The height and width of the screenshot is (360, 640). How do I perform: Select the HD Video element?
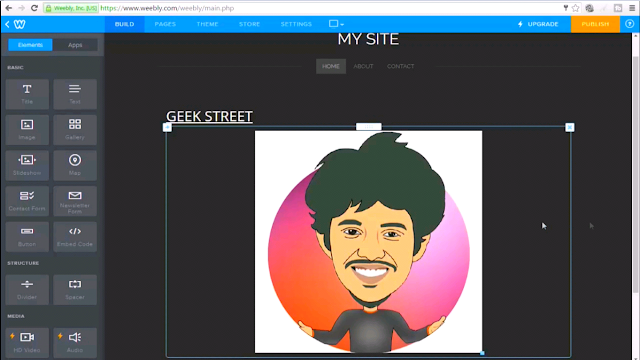pos(27,343)
